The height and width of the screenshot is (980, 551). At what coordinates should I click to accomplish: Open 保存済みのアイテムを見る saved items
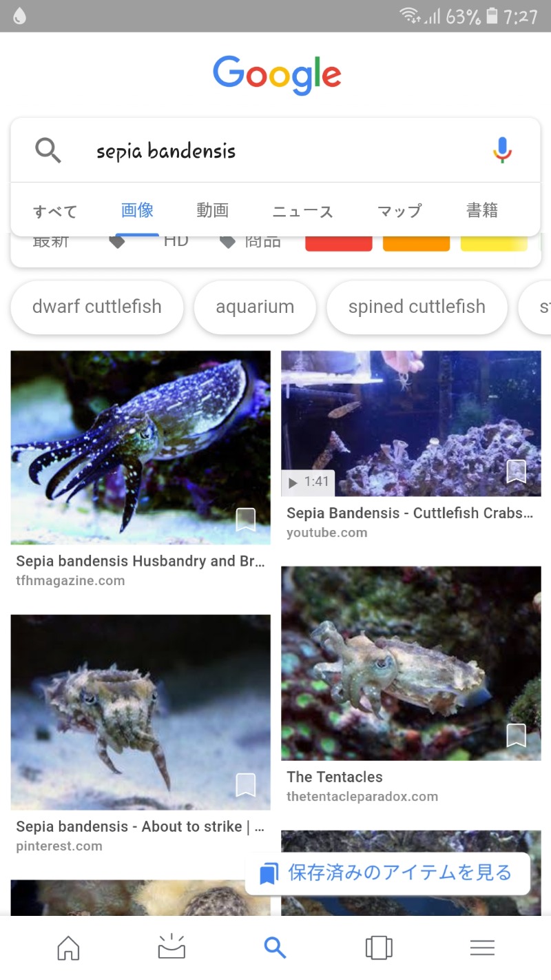point(388,873)
